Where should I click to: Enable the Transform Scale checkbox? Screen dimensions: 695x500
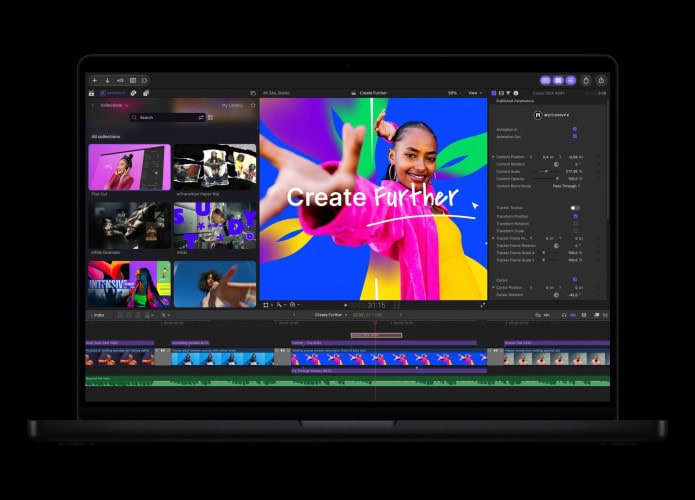tap(576, 231)
